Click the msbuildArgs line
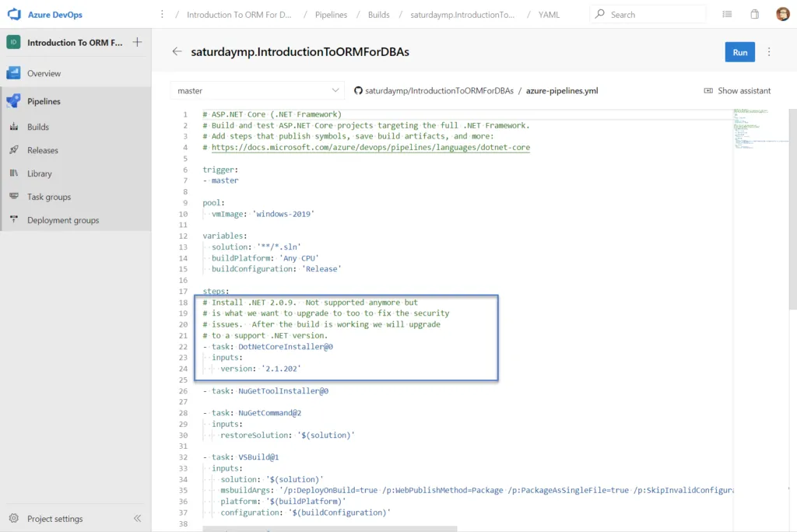 point(477,490)
